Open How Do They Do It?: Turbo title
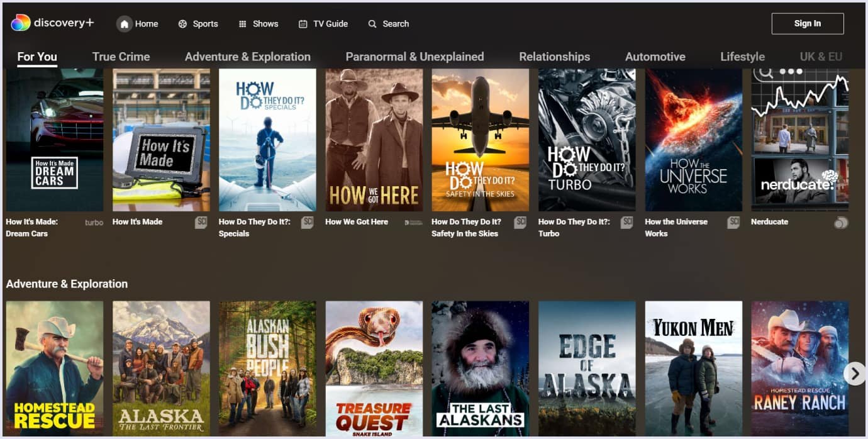Image resolution: width=868 pixels, height=439 pixels. [x=574, y=228]
